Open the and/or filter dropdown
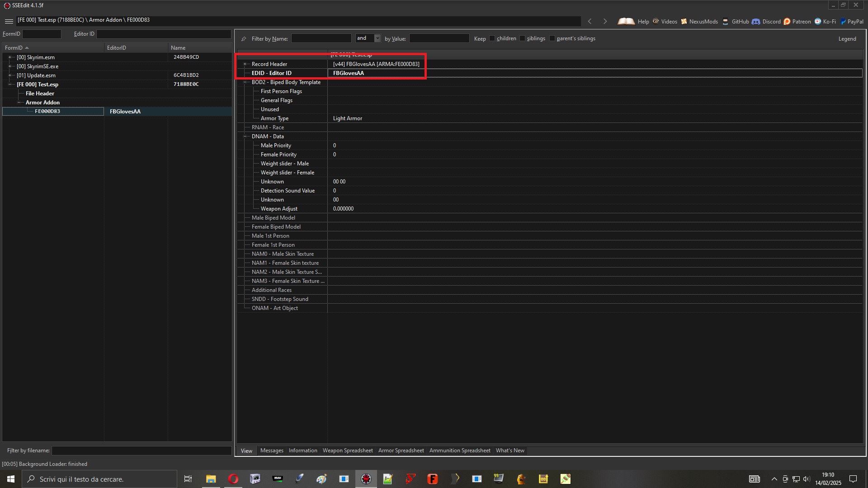The image size is (868, 488). pos(377,38)
